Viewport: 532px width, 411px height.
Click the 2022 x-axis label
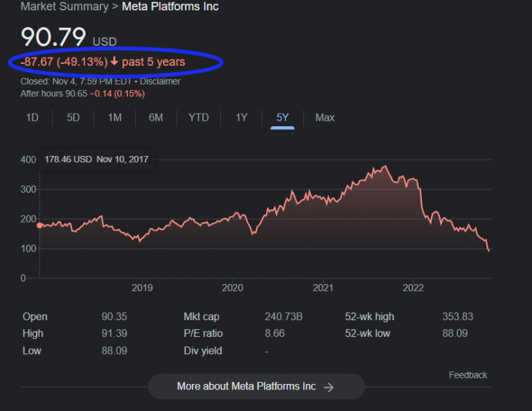414,288
